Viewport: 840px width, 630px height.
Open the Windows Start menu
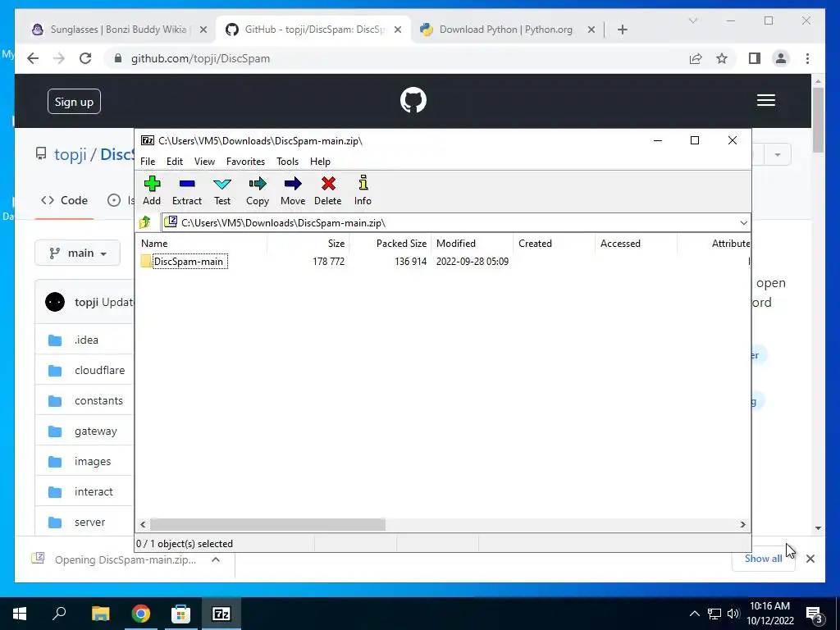click(x=20, y=614)
